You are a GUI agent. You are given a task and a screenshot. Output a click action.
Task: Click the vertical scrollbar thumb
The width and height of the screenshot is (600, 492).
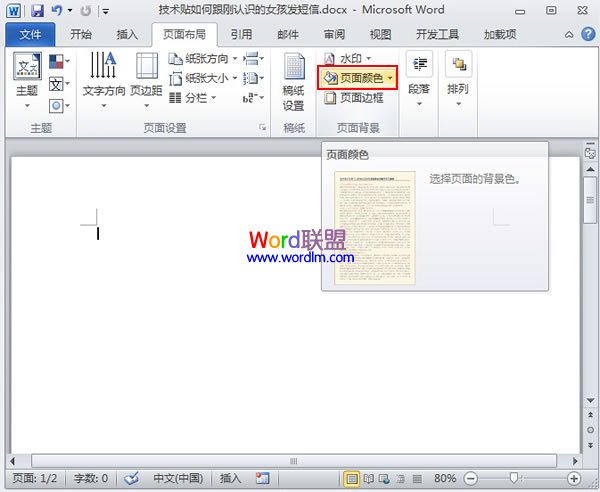coord(590,200)
